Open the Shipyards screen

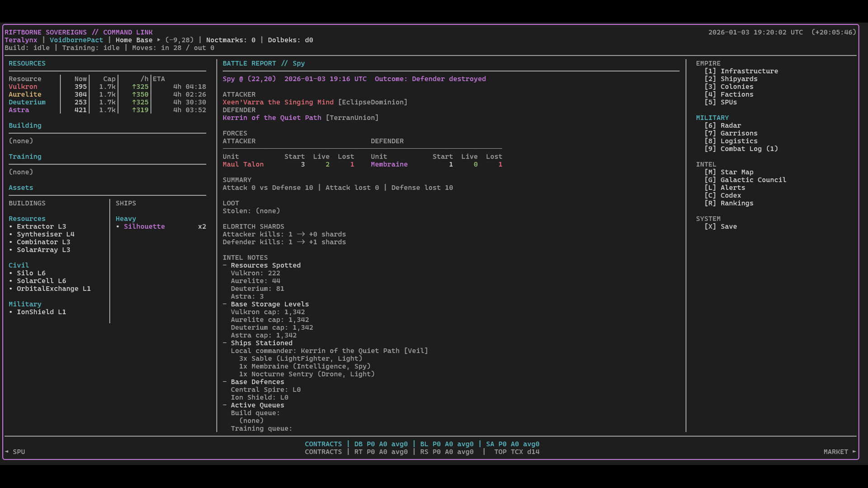(739, 79)
